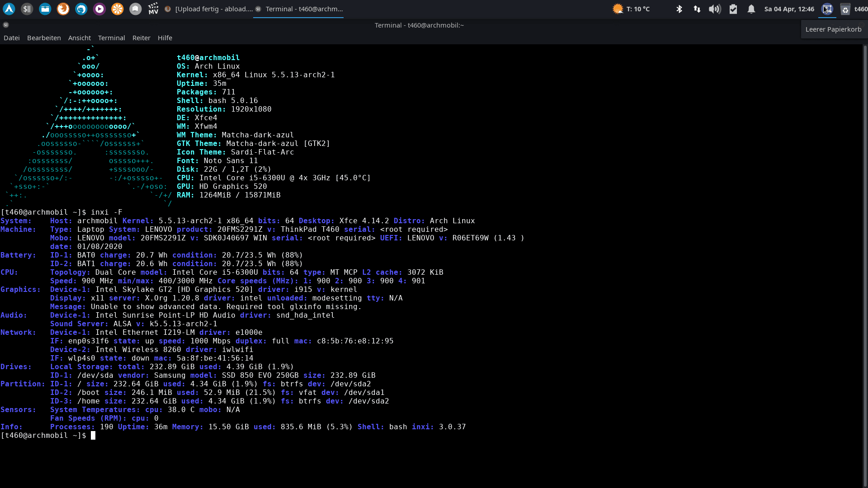Open the Terminal menu
Viewport: 868px width, 488px height.
coord(112,38)
